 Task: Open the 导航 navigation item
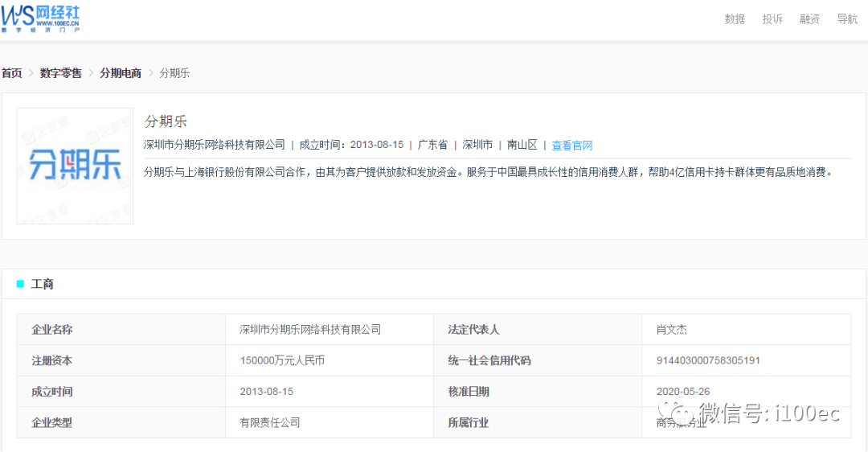pos(847,19)
